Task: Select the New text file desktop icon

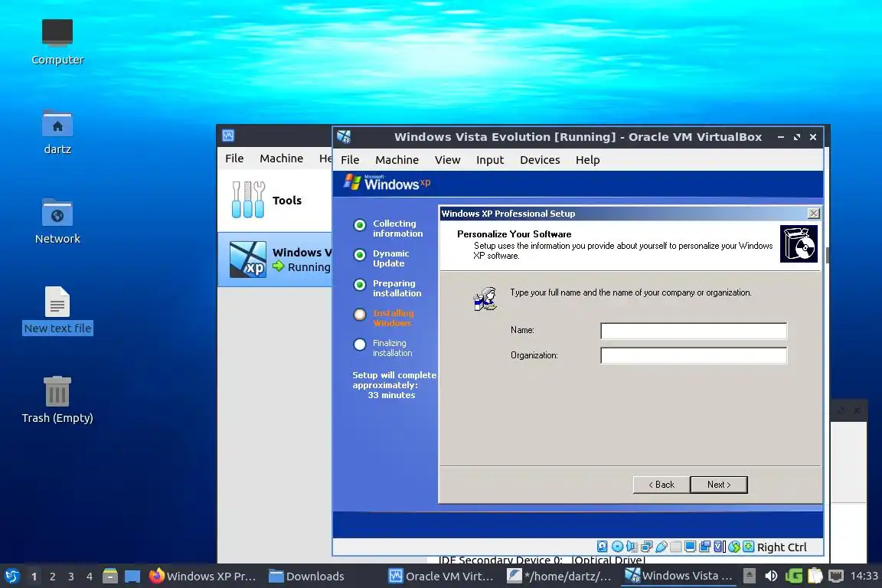Action: (x=57, y=311)
